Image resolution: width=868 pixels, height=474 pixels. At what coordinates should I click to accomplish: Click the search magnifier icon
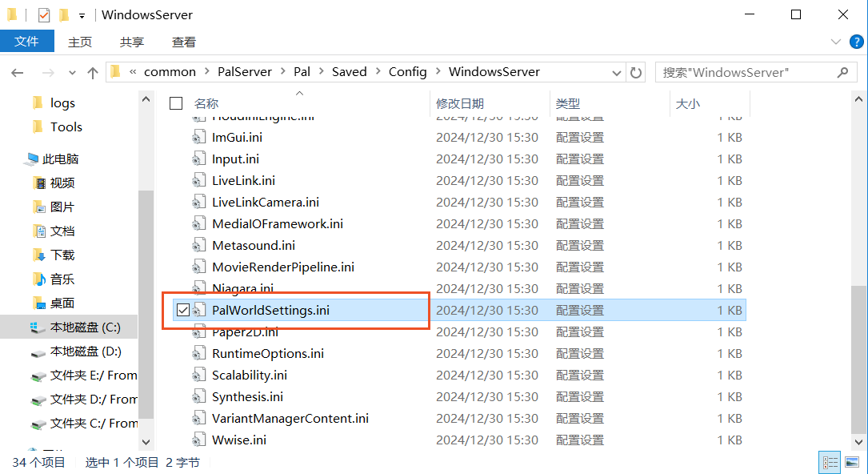pos(842,73)
